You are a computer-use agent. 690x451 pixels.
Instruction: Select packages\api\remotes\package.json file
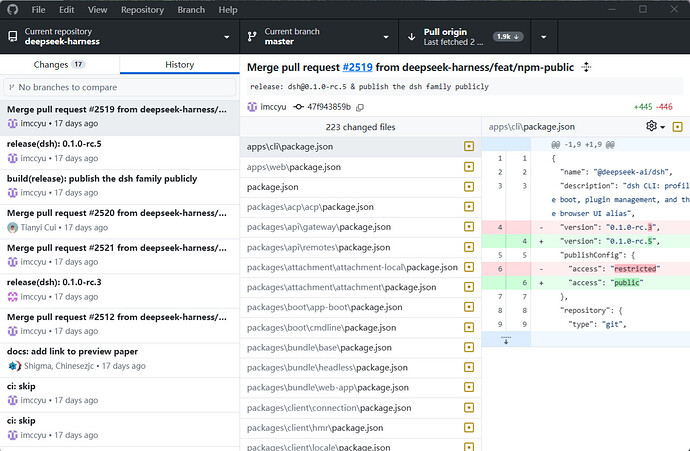click(x=360, y=247)
